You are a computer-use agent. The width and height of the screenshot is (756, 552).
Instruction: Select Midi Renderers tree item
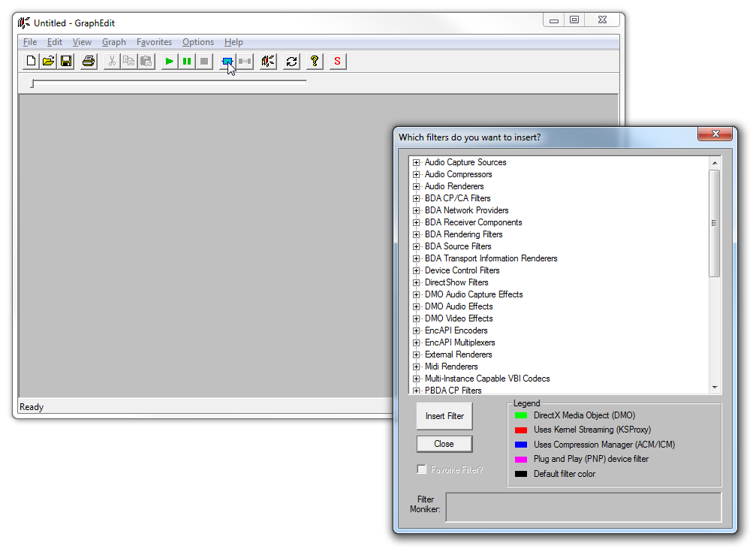coord(451,366)
